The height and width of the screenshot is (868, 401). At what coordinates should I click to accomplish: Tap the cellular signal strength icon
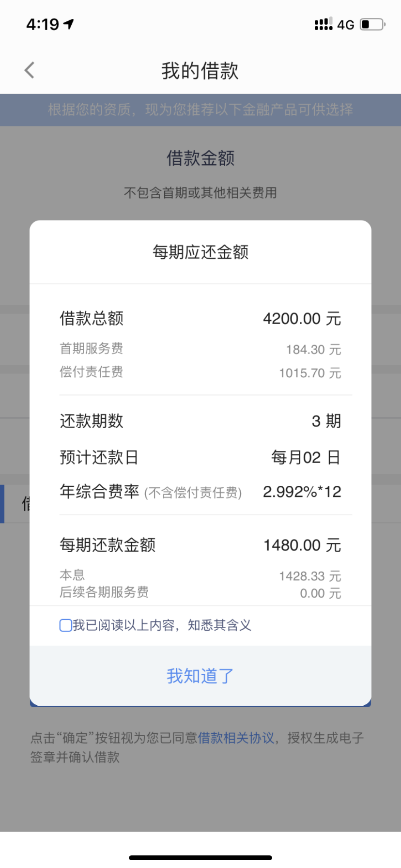324,24
